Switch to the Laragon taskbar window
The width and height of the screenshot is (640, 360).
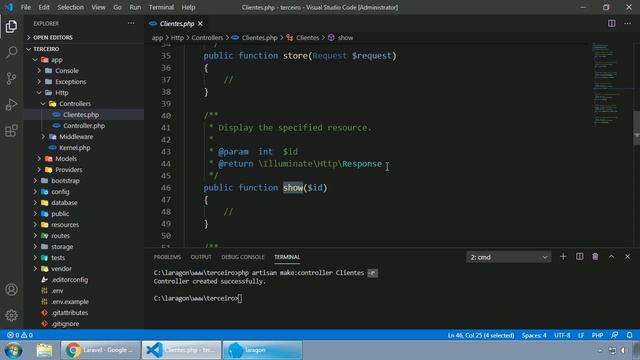[262, 350]
